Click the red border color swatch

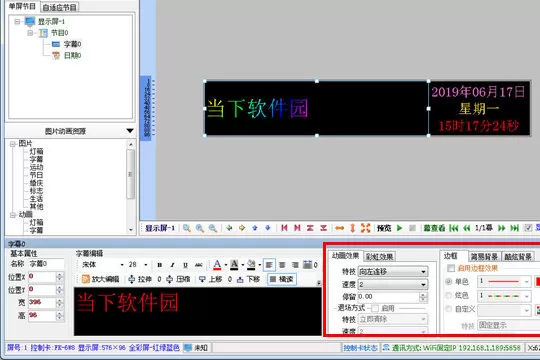[x=537, y=281]
